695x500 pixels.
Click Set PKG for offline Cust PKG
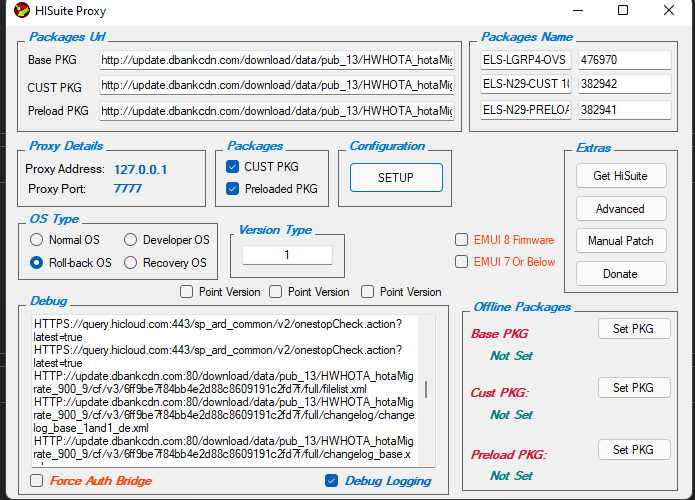(x=634, y=388)
